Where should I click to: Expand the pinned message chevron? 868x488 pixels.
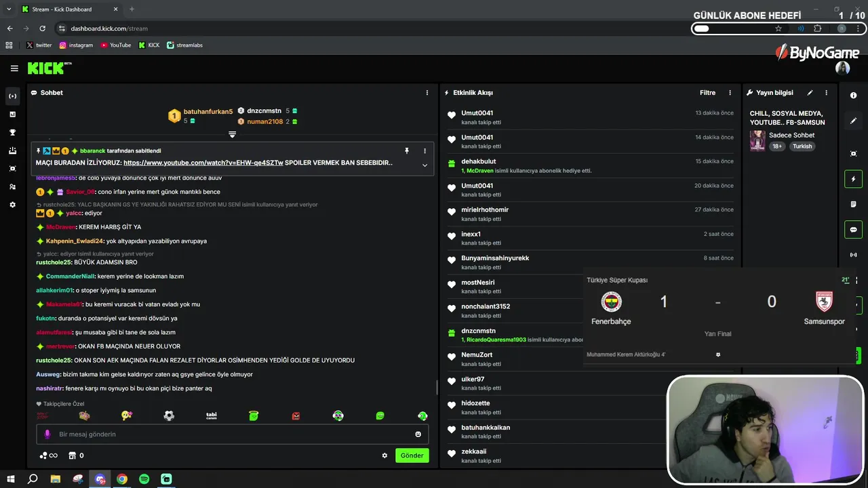click(x=425, y=165)
